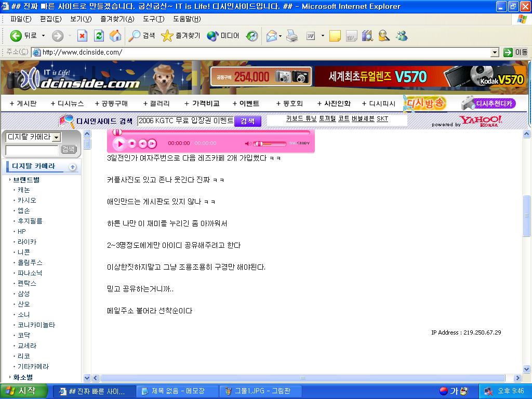Click the Forward arrow icon
Image resolution: width=532 pixels, height=399 pixels.
point(58,36)
